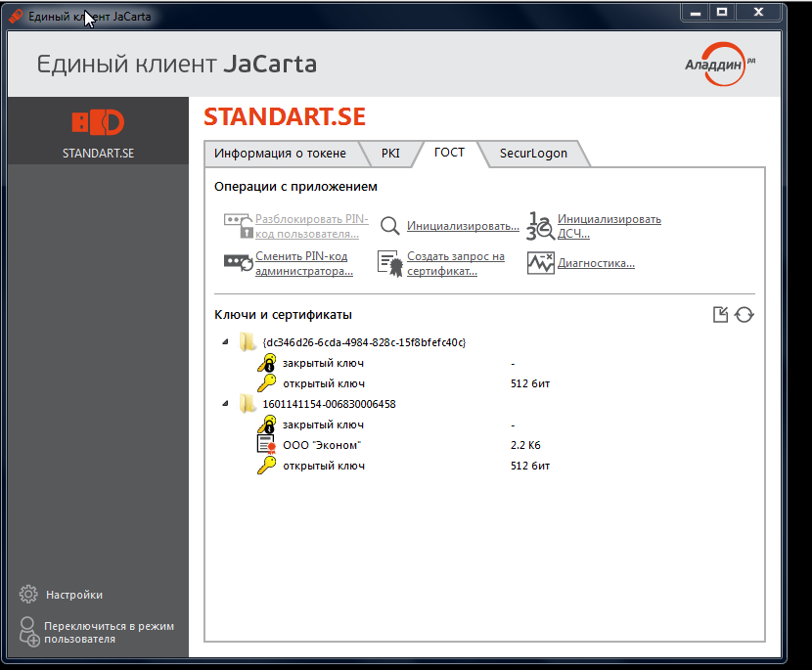Minimize the JaCarta window
812x670 pixels.
(x=696, y=13)
